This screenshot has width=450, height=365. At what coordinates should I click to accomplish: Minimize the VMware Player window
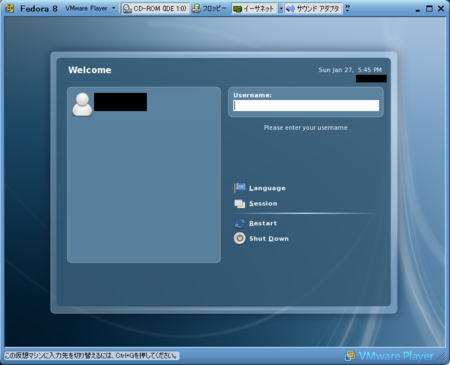pos(418,10)
